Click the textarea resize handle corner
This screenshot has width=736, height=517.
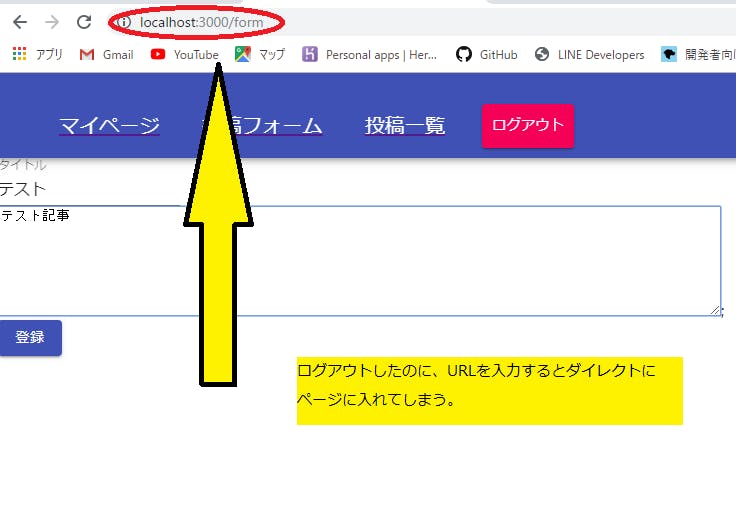click(x=715, y=310)
